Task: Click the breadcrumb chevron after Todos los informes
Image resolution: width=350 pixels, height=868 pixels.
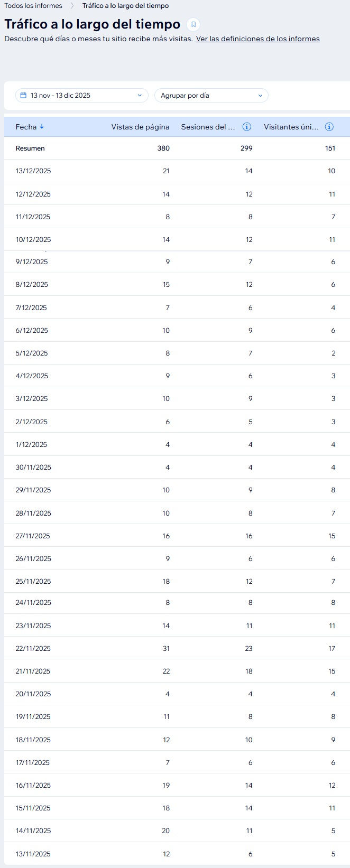Action: 72,6
